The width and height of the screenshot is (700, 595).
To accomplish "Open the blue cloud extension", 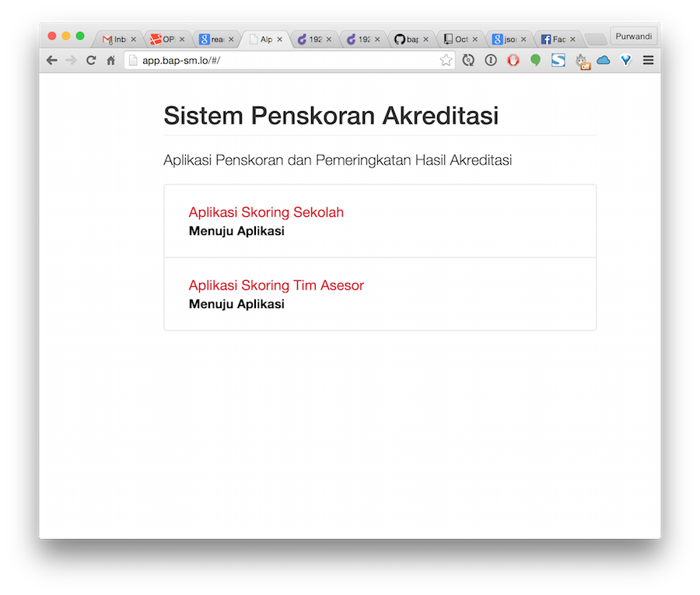I will [603, 60].
